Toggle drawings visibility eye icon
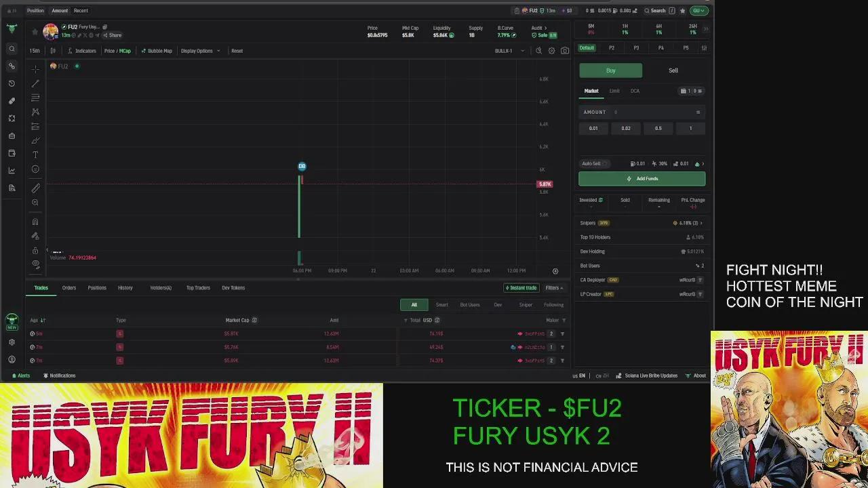 [x=35, y=264]
